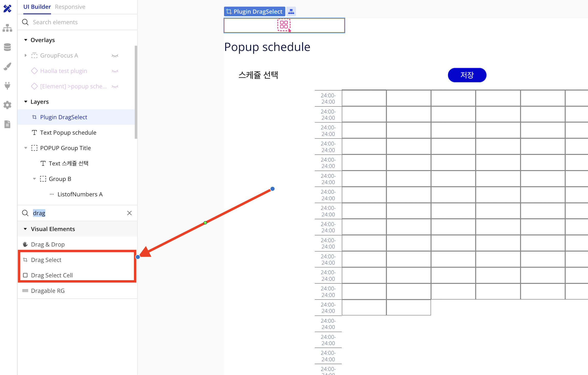The height and width of the screenshot is (375, 588).
Task: Click the 저장 save button
Action: 467,75
